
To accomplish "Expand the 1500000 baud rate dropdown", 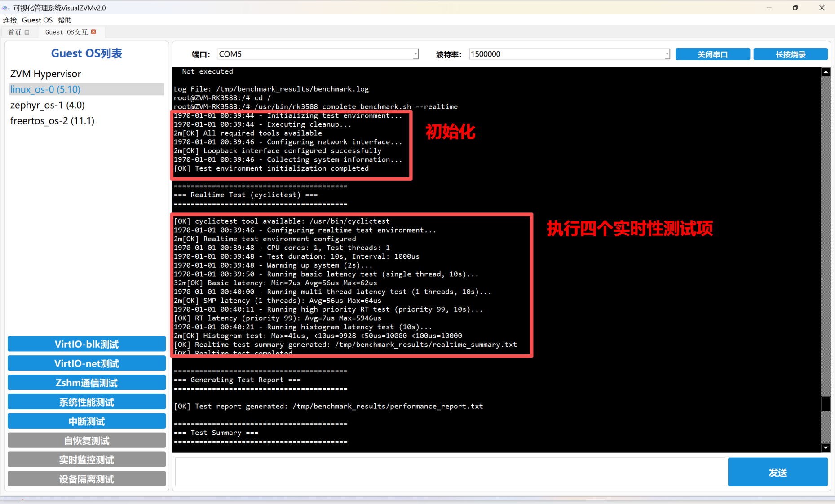I will (x=667, y=54).
